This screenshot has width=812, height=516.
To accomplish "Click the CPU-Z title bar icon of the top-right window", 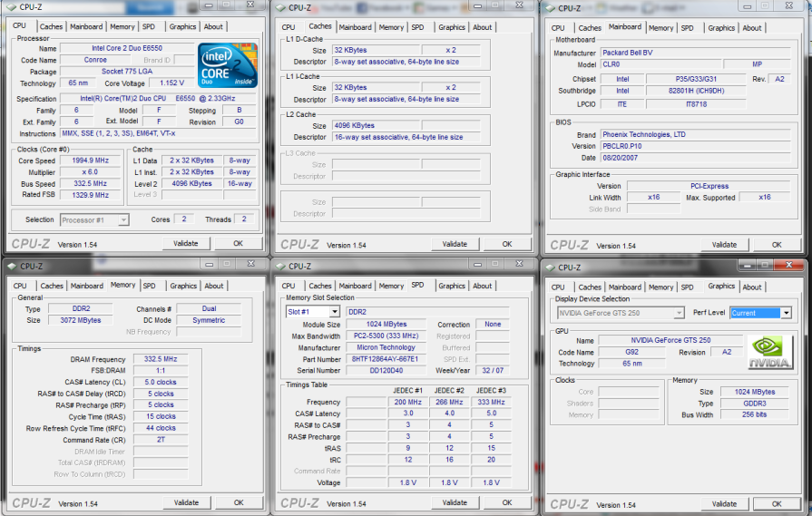I will point(550,8).
